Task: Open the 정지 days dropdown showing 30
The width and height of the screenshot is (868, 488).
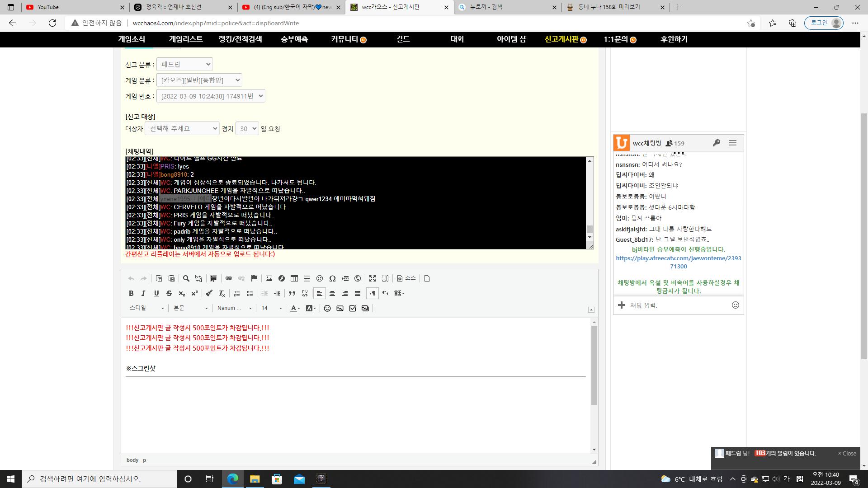Action: point(247,128)
